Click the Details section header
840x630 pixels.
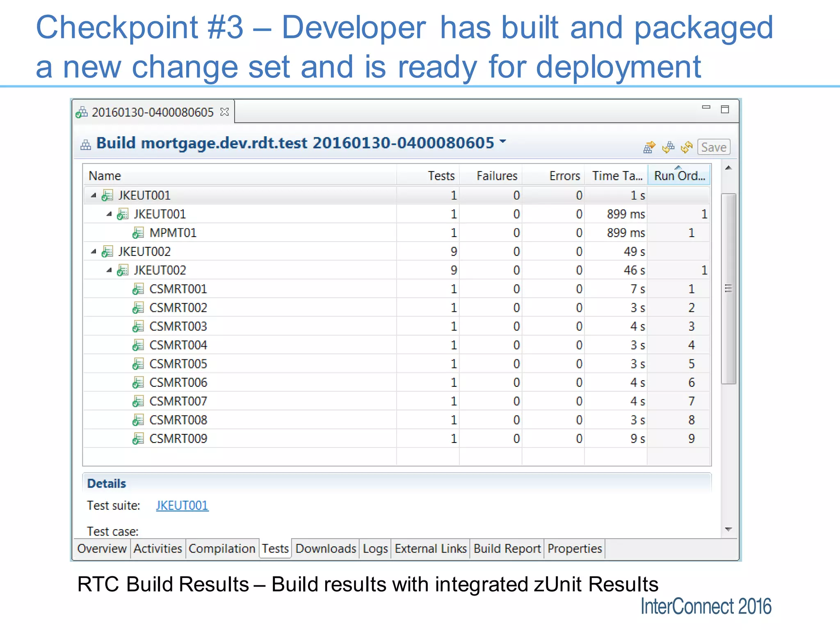point(397,483)
